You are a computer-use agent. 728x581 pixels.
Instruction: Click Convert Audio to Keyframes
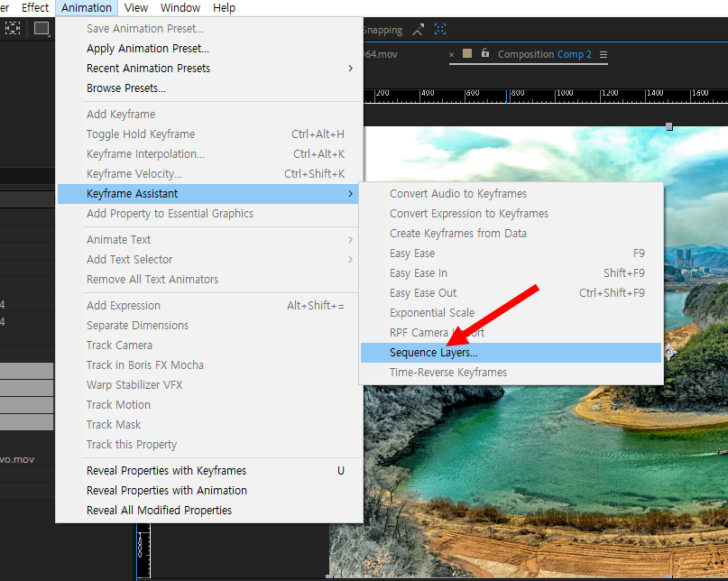[511, 194]
